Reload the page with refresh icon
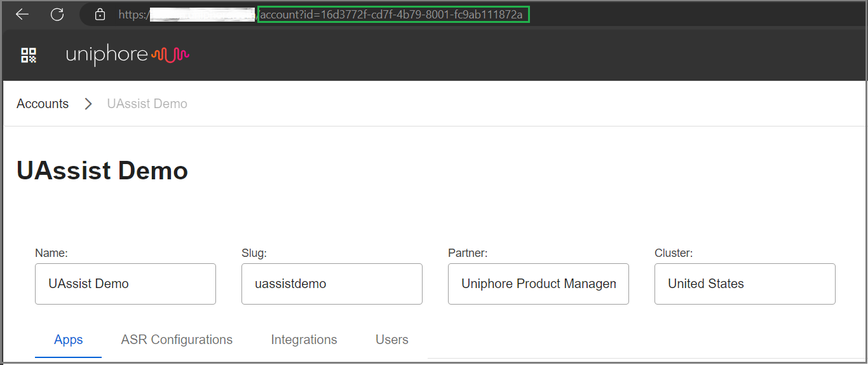This screenshot has width=868, height=365. click(57, 14)
